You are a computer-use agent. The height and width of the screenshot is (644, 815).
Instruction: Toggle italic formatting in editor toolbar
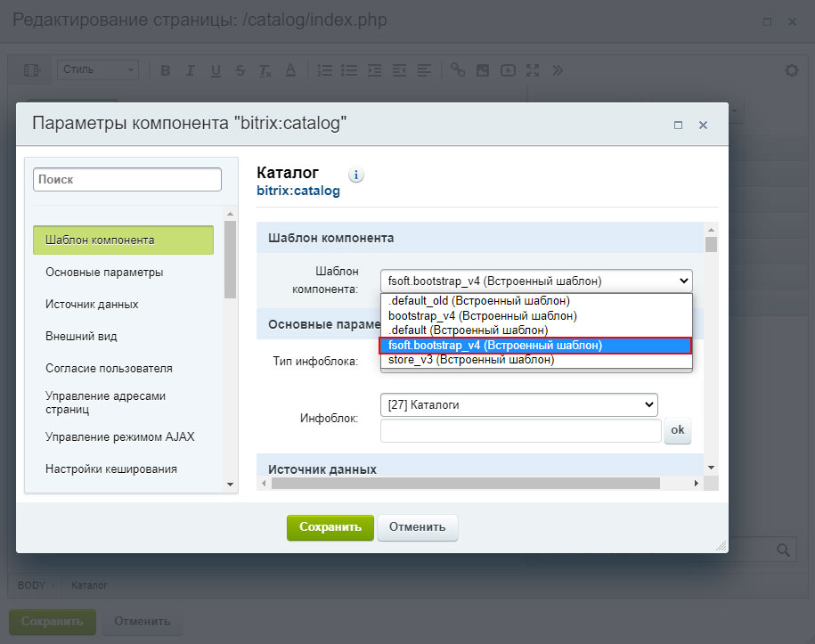click(x=190, y=70)
